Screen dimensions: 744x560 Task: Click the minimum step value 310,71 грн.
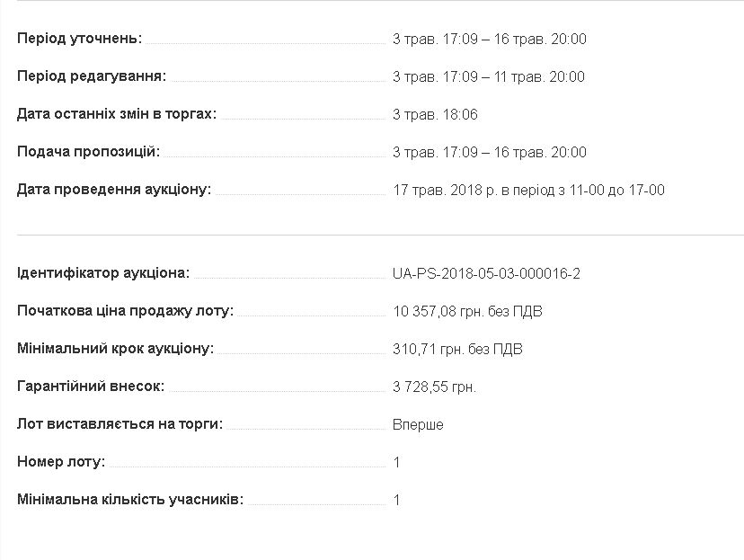pos(457,349)
